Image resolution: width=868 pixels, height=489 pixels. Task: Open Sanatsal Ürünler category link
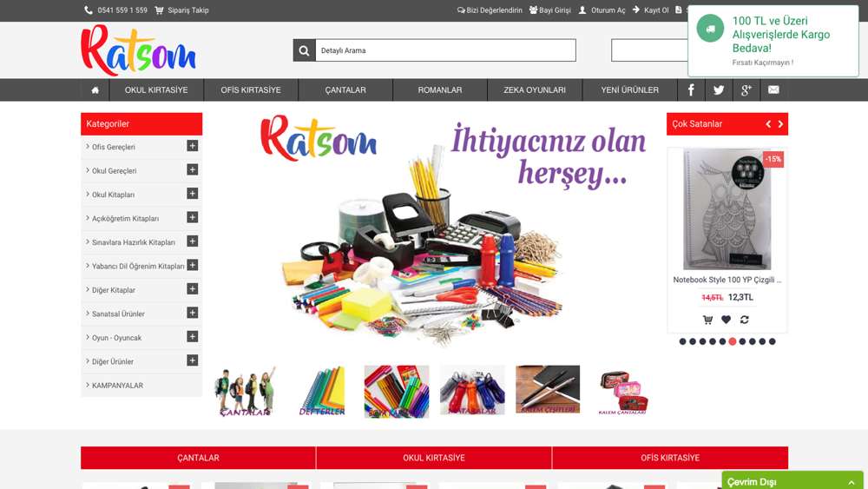[x=118, y=314]
